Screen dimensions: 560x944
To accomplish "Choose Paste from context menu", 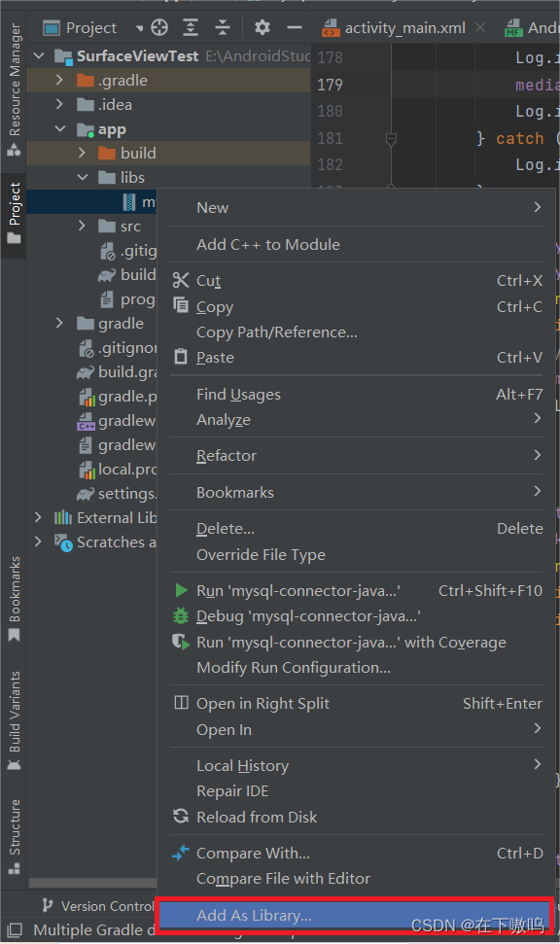I will point(357,358).
